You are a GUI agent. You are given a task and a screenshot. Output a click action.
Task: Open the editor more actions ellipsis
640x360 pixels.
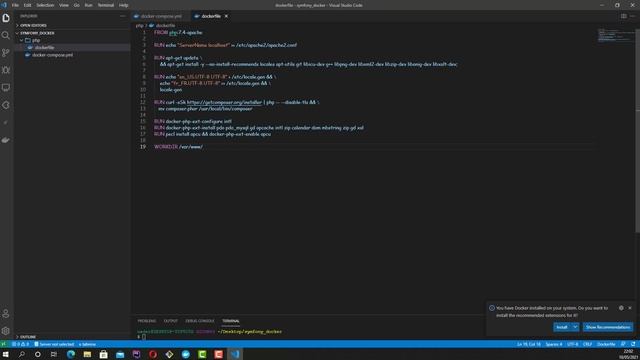[x=633, y=16]
